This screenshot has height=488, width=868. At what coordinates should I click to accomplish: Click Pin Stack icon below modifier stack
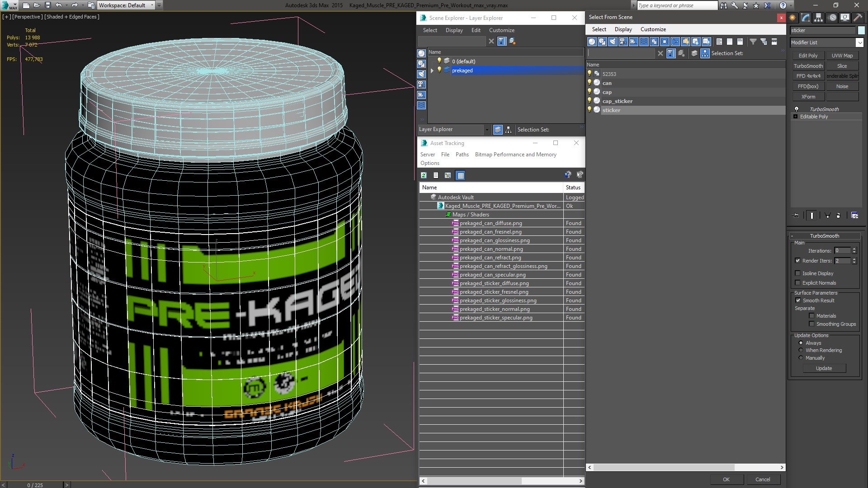pyautogui.click(x=796, y=216)
